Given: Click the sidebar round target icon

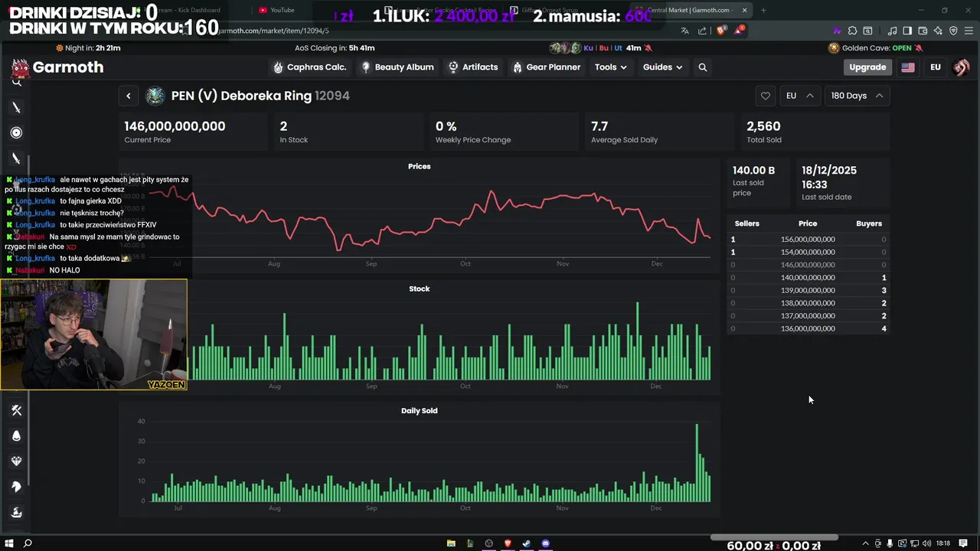Looking at the screenshot, I should (16, 132).
